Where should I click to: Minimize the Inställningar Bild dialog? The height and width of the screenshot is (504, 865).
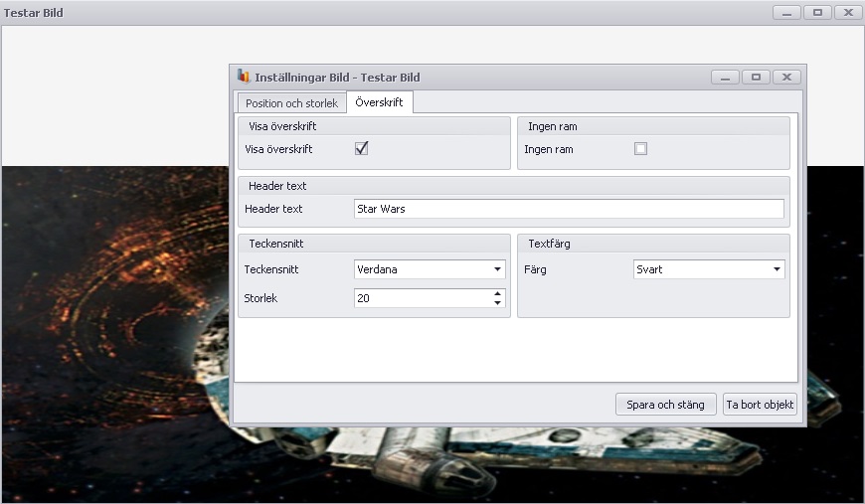click(725, 78)
